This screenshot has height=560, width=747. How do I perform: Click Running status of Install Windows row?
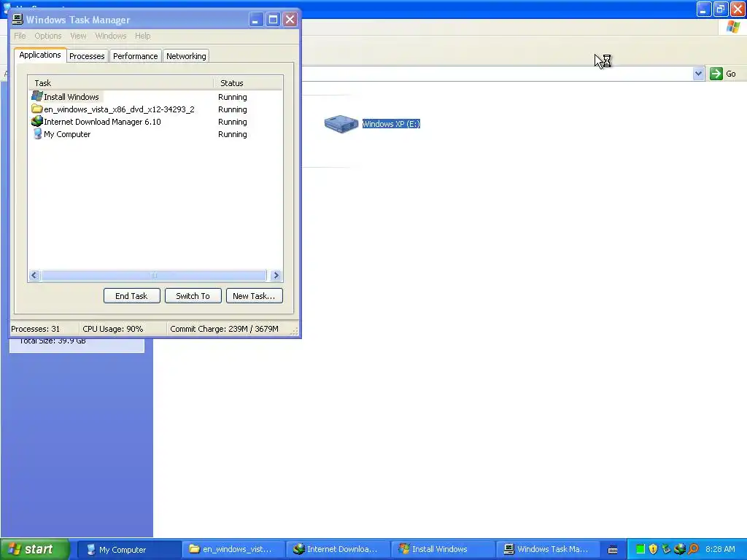pyautogui.click(x=233, y=97)
